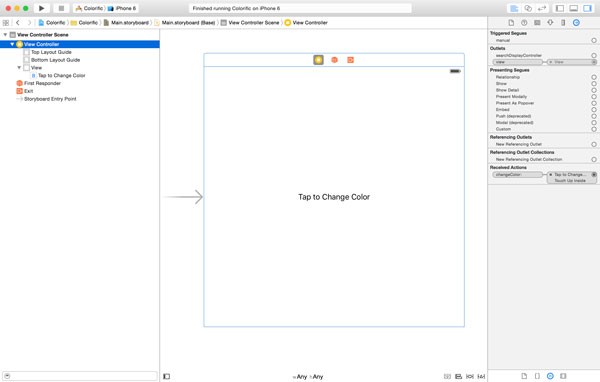Show the Identity inspector

537,23
